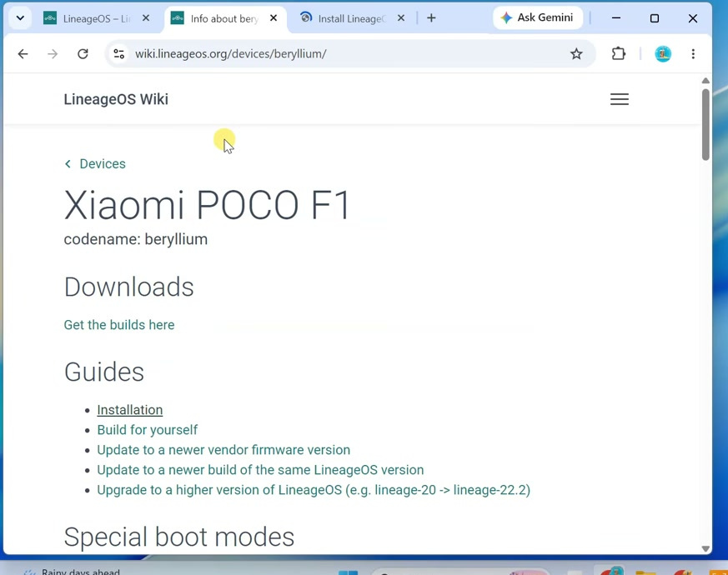Open the Extensions puzzle icon

pos(619,54)
